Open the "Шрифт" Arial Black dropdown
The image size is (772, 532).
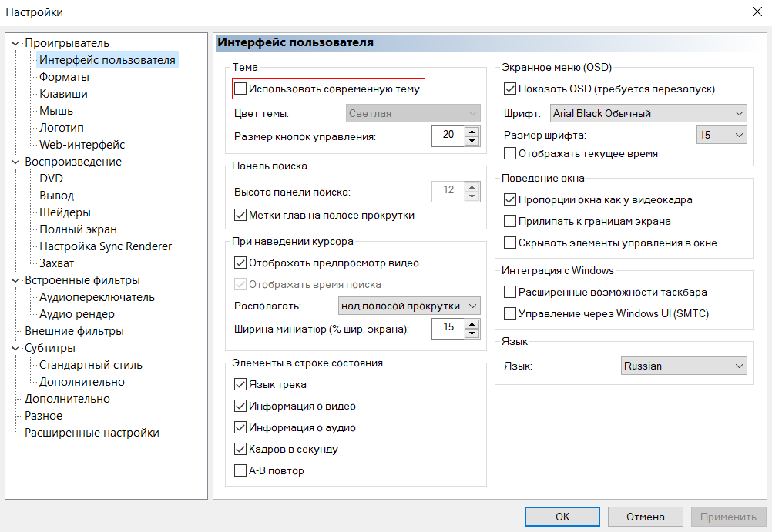648,114
